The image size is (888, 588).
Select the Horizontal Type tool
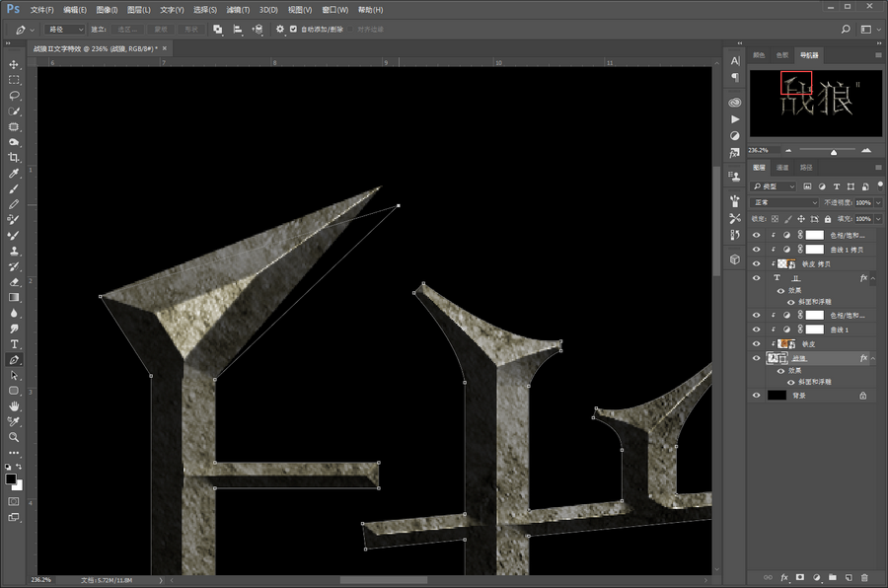(x=14, y=344)
